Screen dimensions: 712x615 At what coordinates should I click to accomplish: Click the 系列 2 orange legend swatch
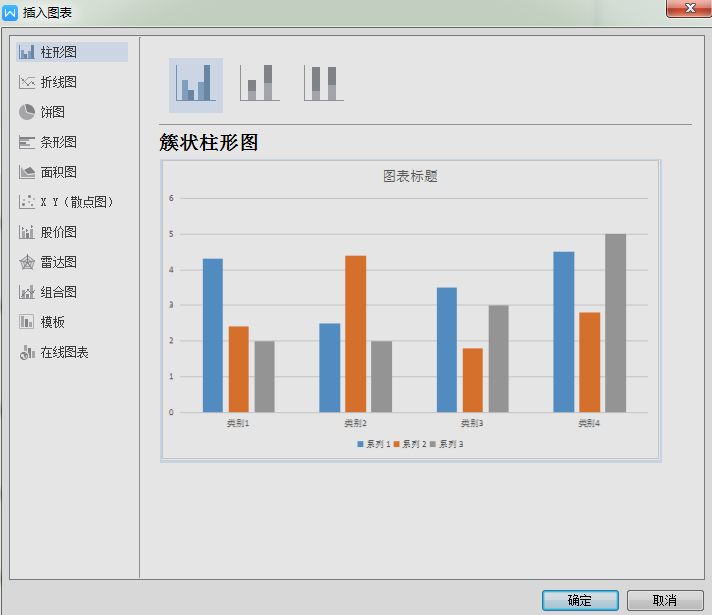coord(396,444)
